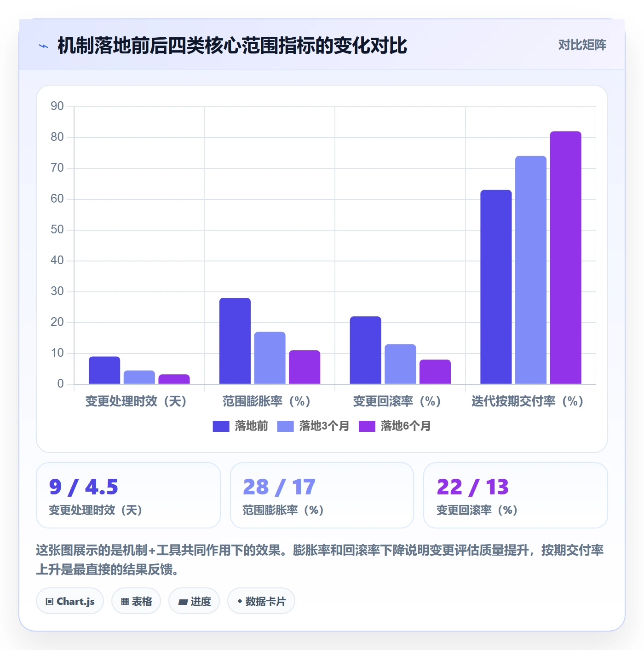This screenshot has width=644, height=650.
Task: Click the 落地前 bar for 变更回滚率
Action: [x=366, y=350]
